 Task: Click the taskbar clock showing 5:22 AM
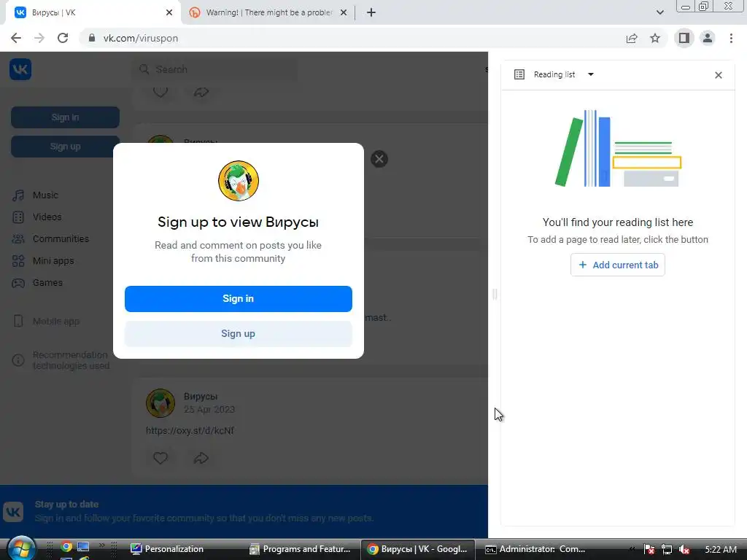click(x=720, y=550)
